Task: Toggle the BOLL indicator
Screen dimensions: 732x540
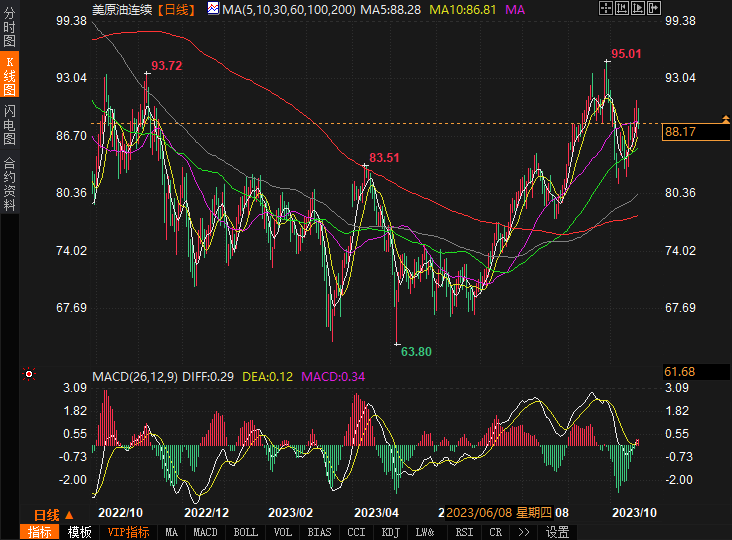Action: (244, 532)
